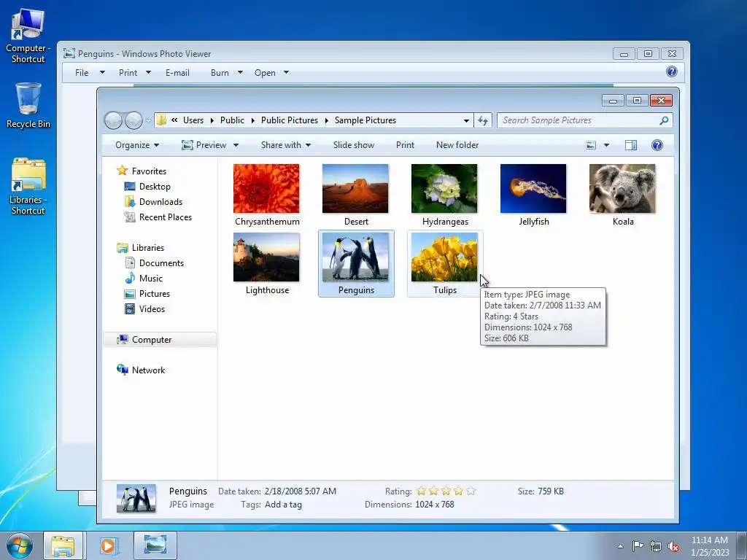Click Print in Explorer toolbar

(x=405, y=145)
